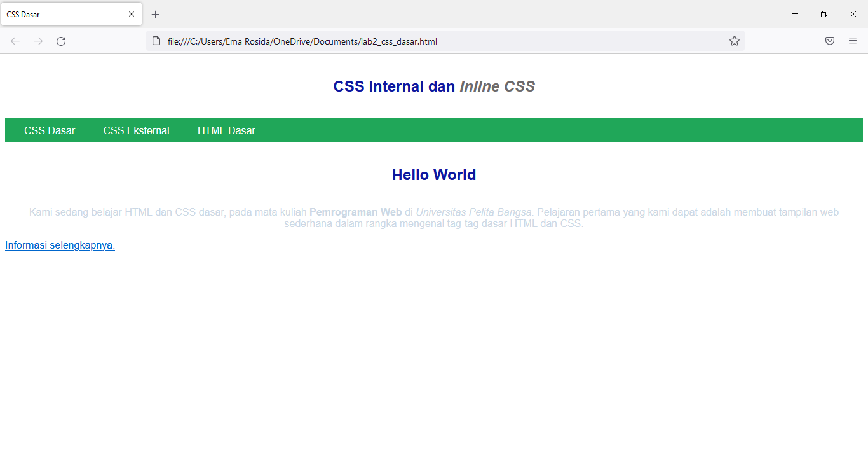The width and height of the screenshot is (868, 463).
Task: Open the tracking protection shield icon
Action: [x=829, y=41]
